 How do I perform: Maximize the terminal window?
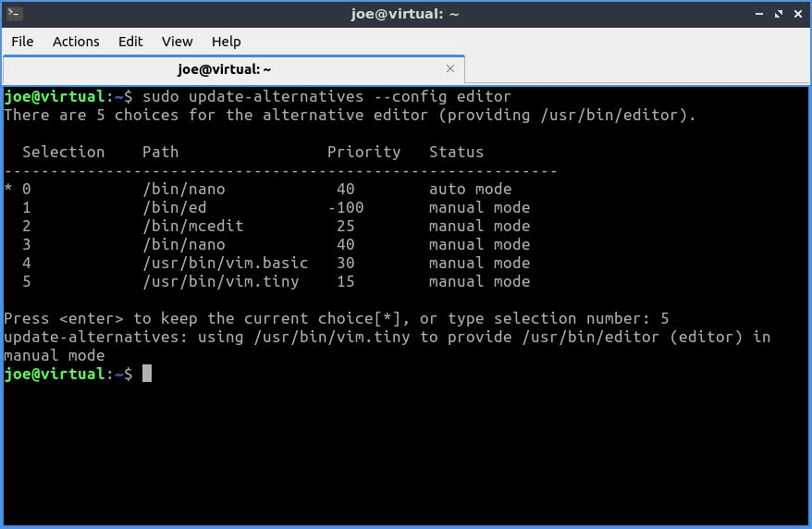(779, 14)
